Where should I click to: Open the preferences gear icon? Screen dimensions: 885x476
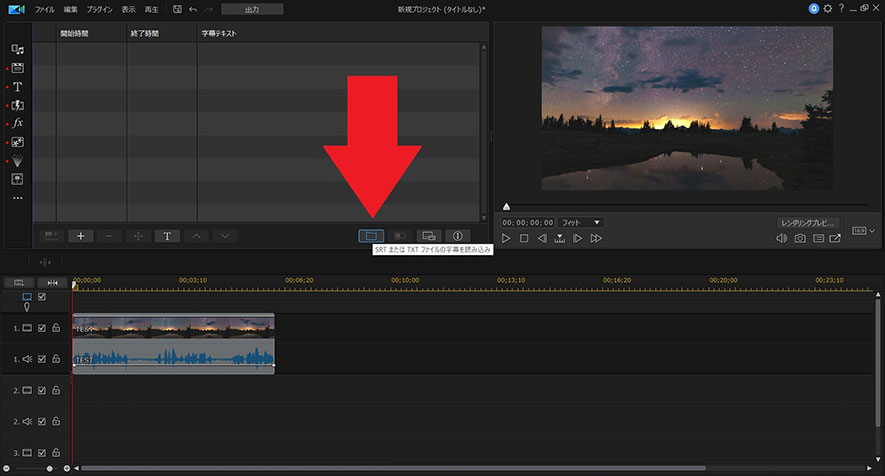click(x=827, y=8)
